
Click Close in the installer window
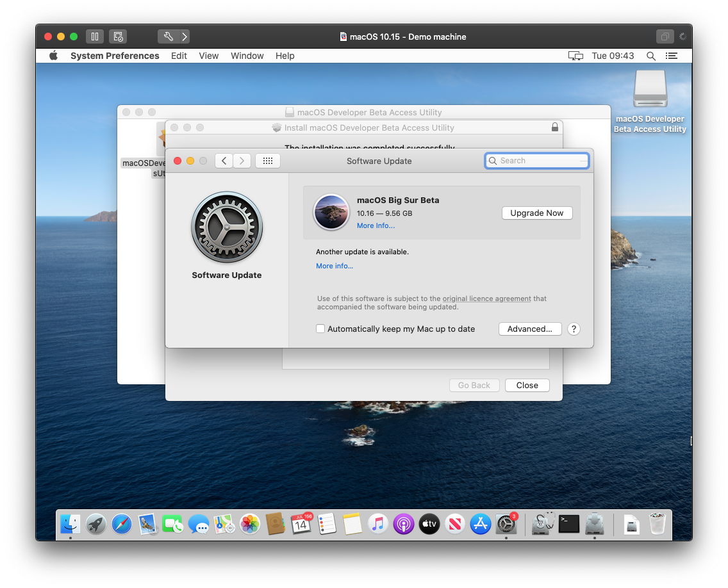pos(527,385)
